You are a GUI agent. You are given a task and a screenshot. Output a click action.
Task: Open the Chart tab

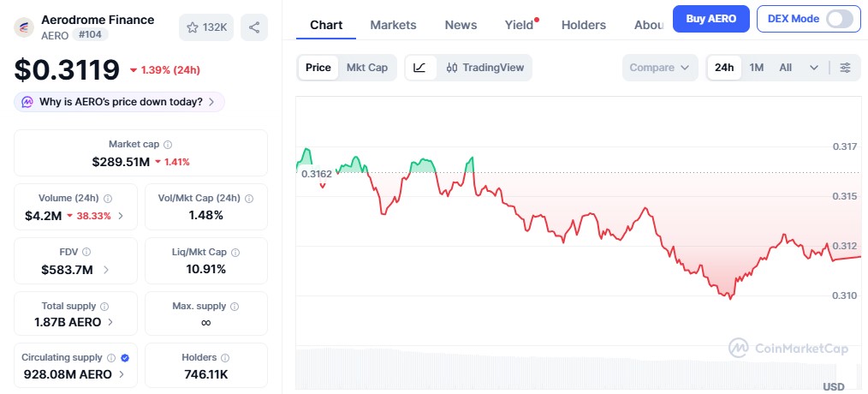coord(326,25)
